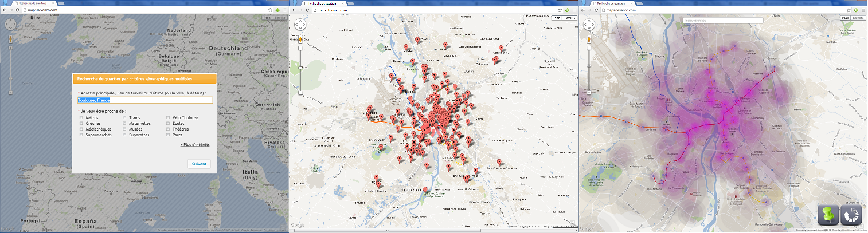Switch the right map to Satellite view
The image size is (868, 233).
pyautogui.click(x=859, y=18)
